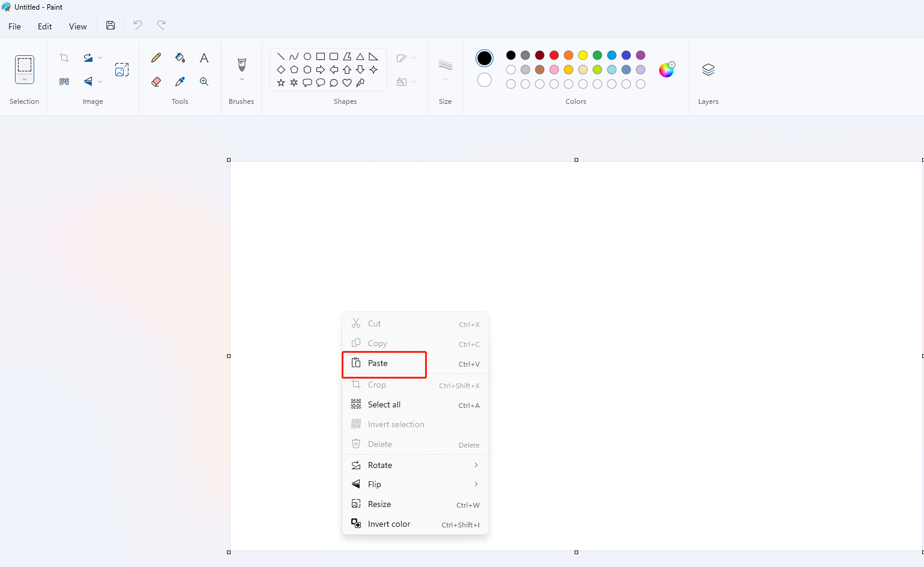The height and width of the screenshot is (567, 924).
Task: Open the Layers panel
Action: pos(708,70)
